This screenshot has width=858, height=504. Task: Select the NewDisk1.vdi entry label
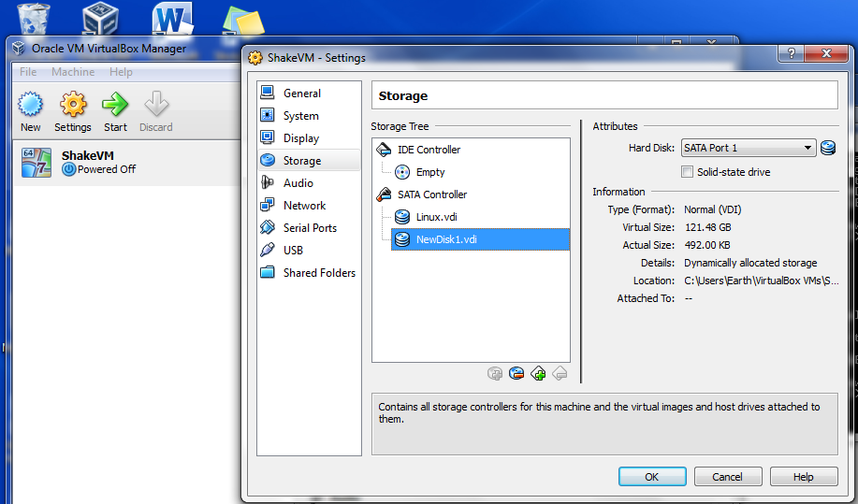click(x=446, y=238)
